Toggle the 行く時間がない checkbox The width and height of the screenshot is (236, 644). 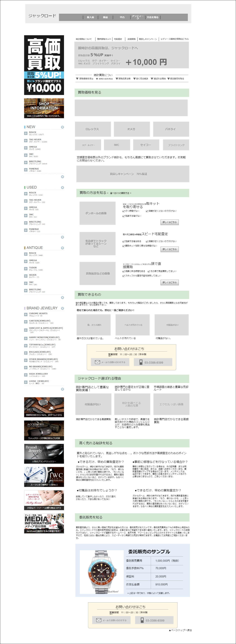124,211
